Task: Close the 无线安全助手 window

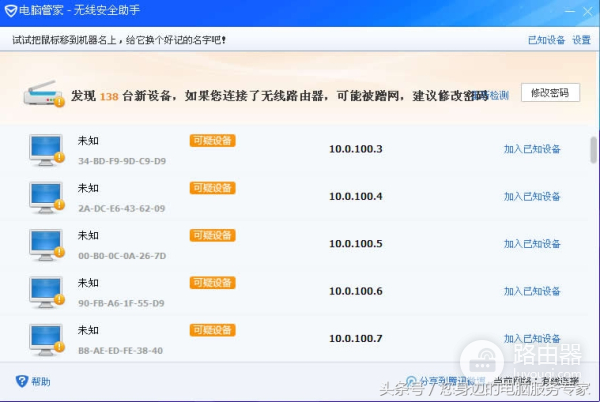Action: click(x=588, y=11)
